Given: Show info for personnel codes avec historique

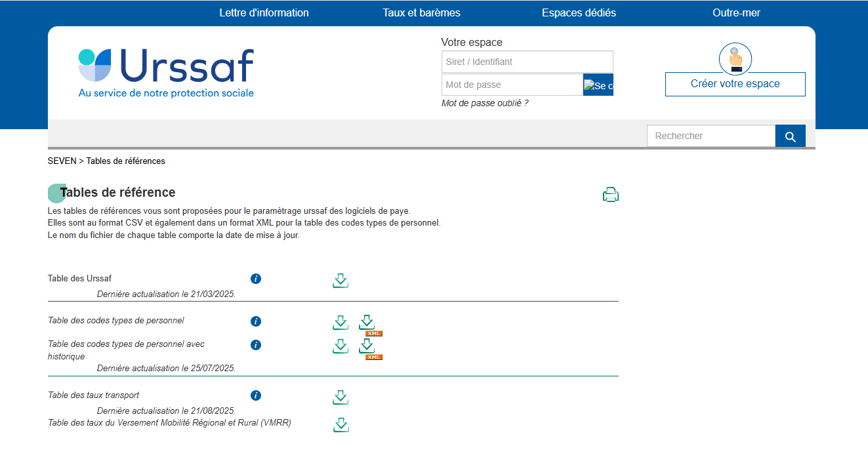Looking at the screenshot, I should tap(256, 345).
